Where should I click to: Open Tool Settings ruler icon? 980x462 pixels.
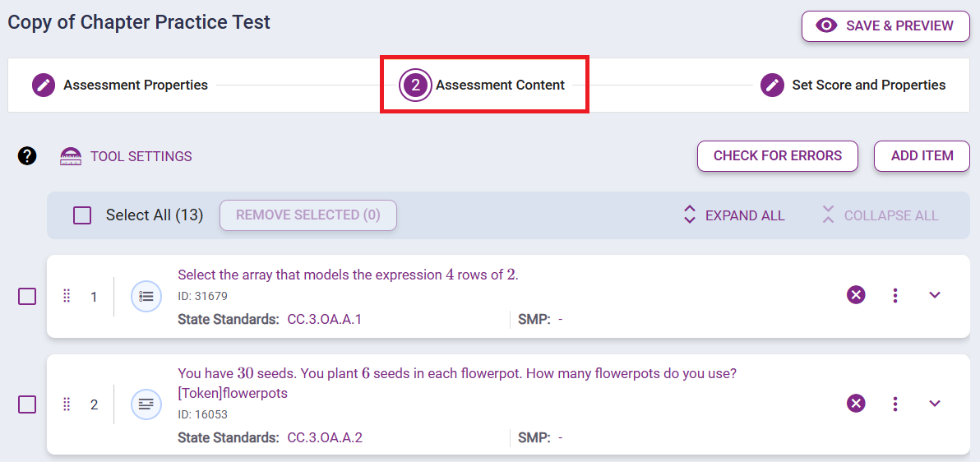coord(71,156)
